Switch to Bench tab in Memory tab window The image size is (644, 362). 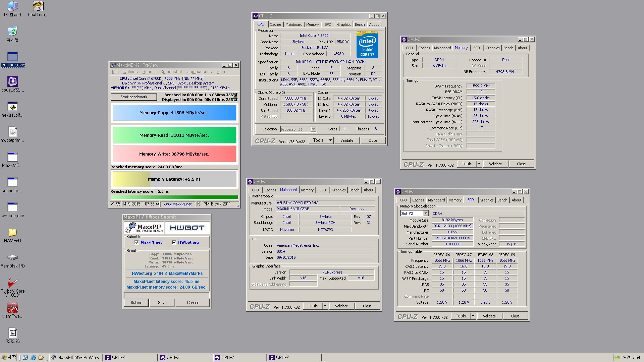508,48
